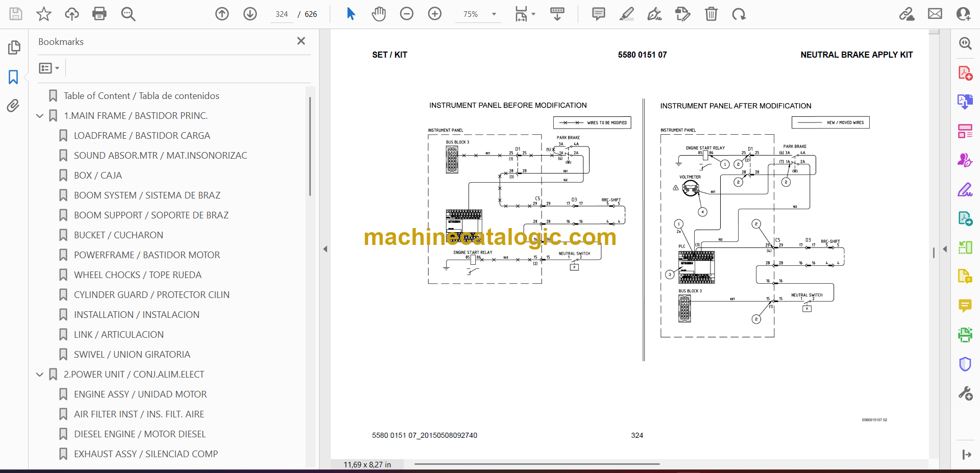Open the Find text search tool
This screenshot has width=980, height=473.
[128, 14]
